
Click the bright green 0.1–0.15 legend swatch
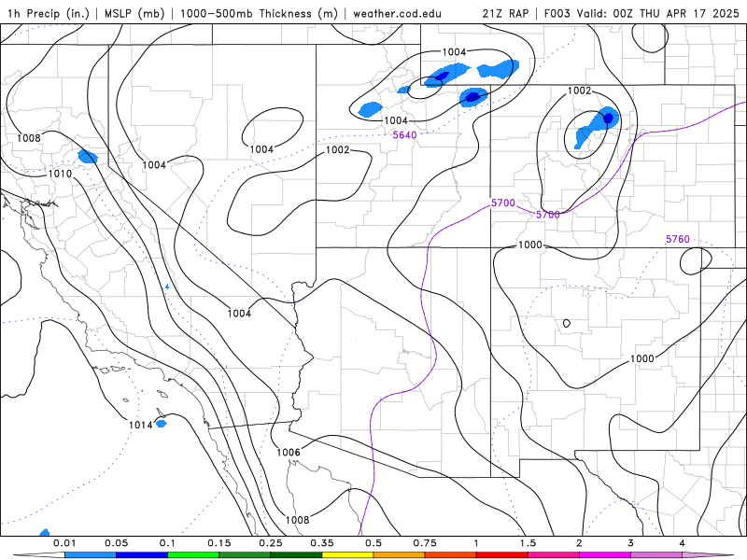click(x=193, y=555)
